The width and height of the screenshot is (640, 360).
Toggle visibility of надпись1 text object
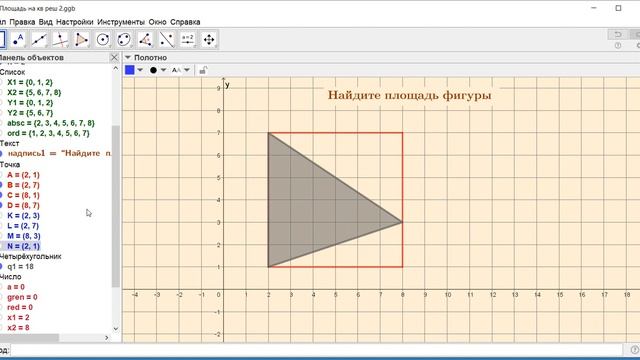1,153
